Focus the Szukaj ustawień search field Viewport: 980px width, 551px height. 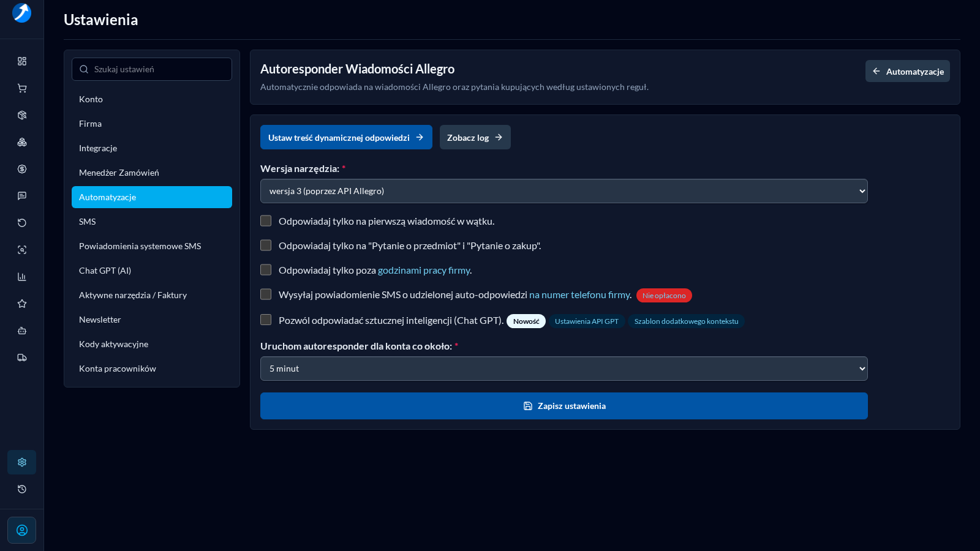pyautogui.click(x=152, y=69)
